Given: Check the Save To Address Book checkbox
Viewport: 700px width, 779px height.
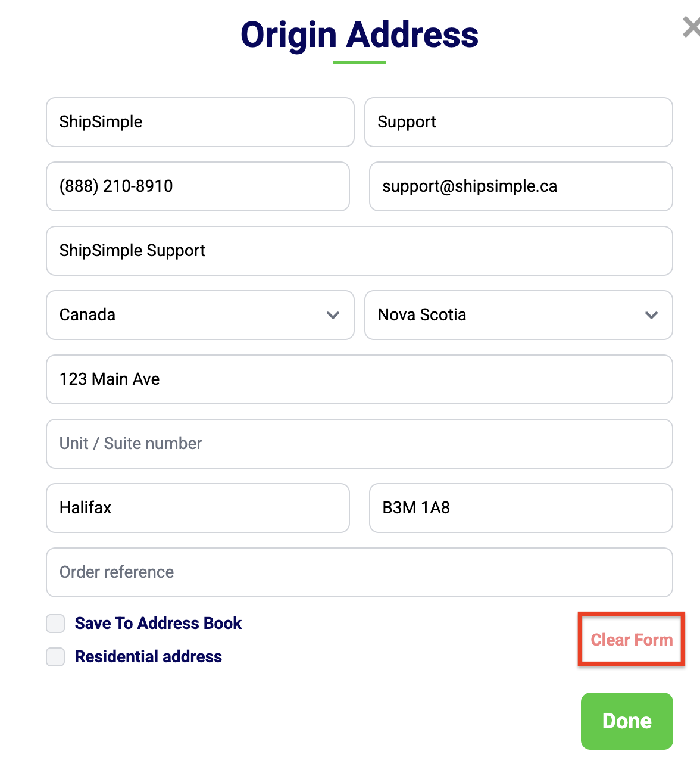Looking at the screenshot, I should tap(55, 624).
